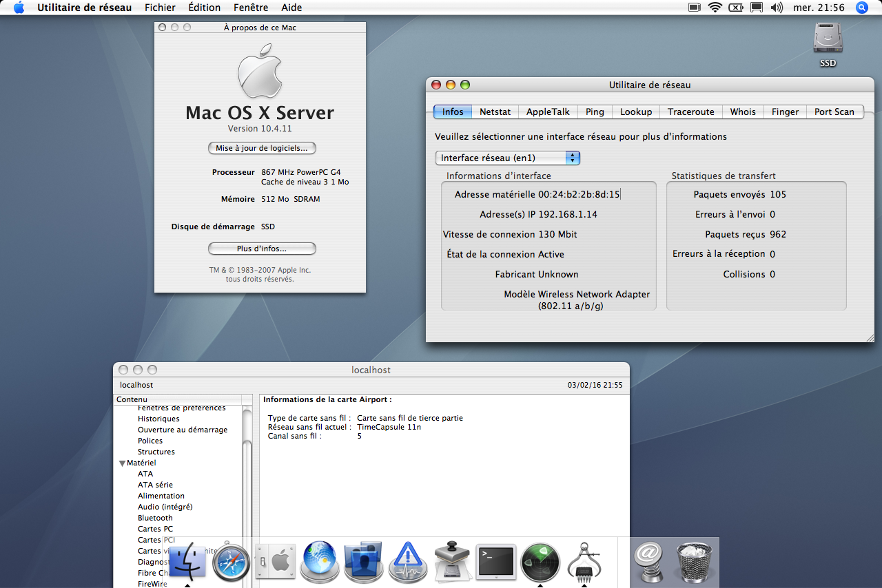Select Bluetooth in the Matériel list
This screenshot has width=882, height=588.
[x=155, y=518]
